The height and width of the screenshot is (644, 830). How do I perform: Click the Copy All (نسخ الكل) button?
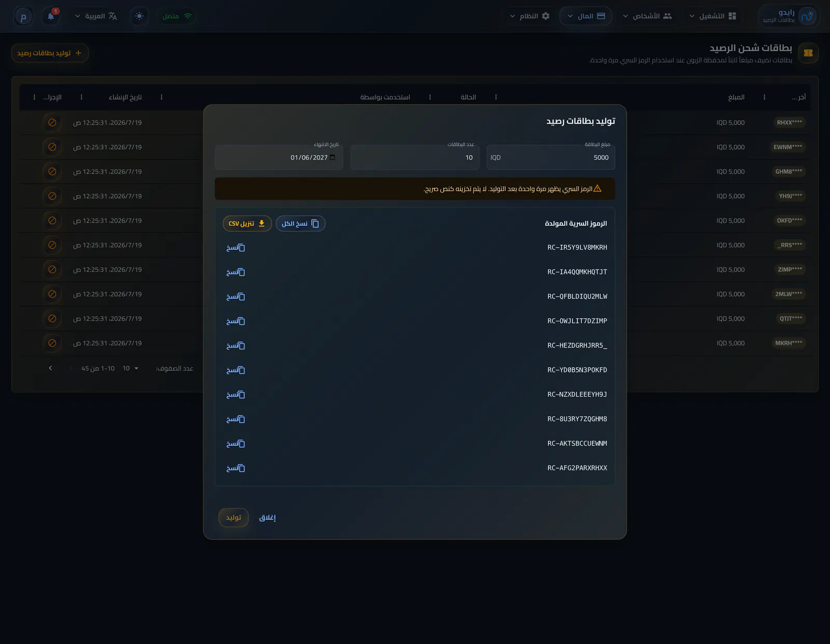click(x=300, y=224)
